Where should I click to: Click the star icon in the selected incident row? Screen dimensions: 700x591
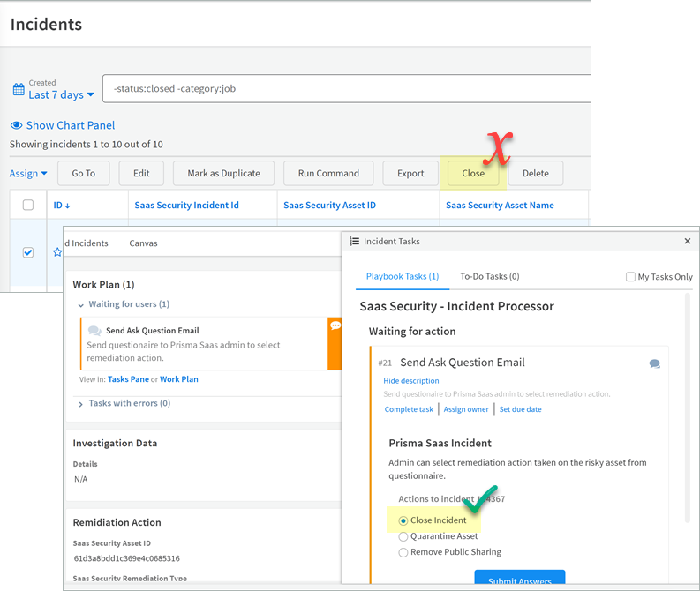coord(57,252)
